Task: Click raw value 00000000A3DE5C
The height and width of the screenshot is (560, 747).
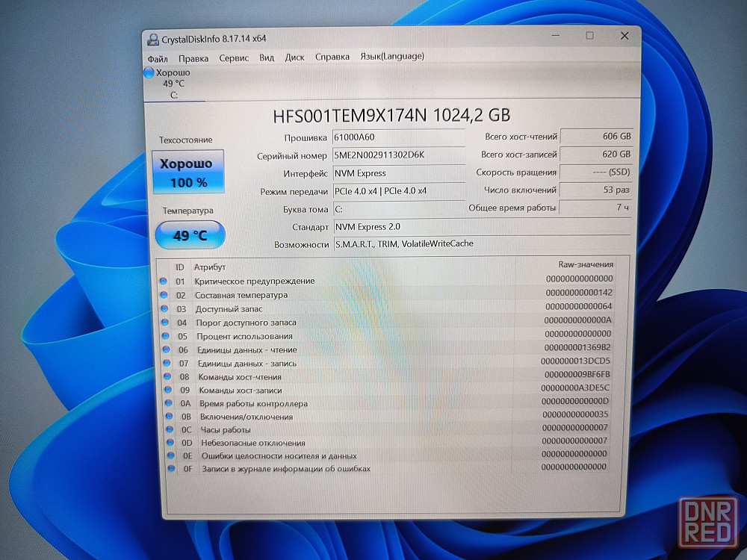Action: tap(575, 388)
